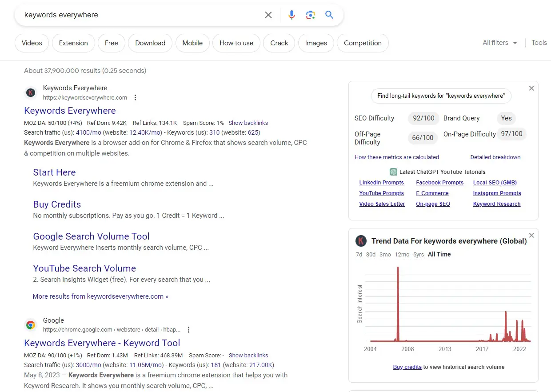Screen dimensions: 551x392
Task: Open Instagram Prompts link
Action: pos(497,193)
